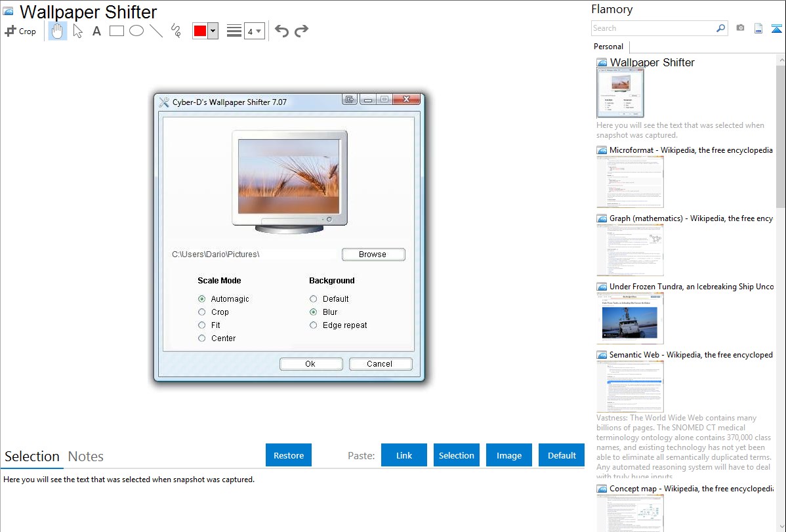Click the search magnifier icon
The width and height of the screenshot is (786, 532).
(720, 28)
